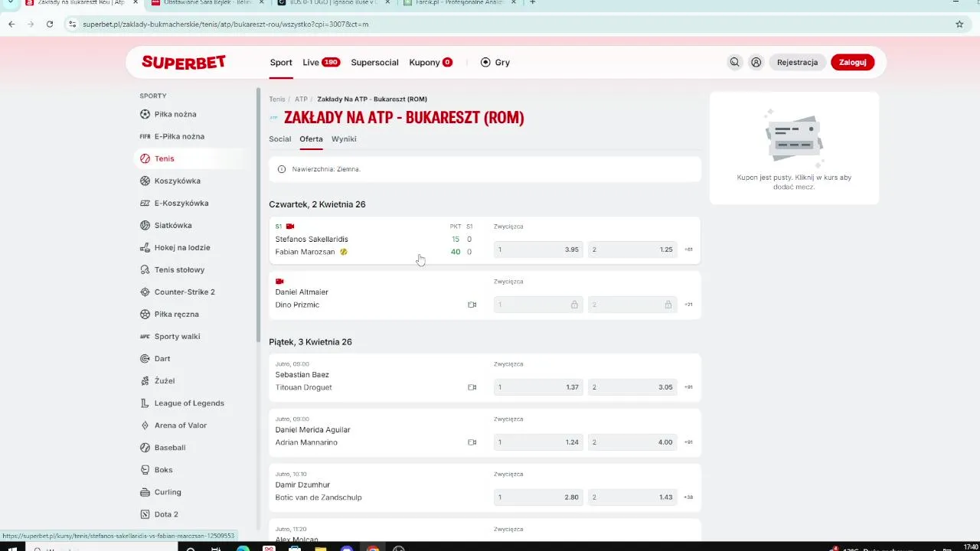Bookmark this page with the star icon
980x551 pixels.
point(959,24)
